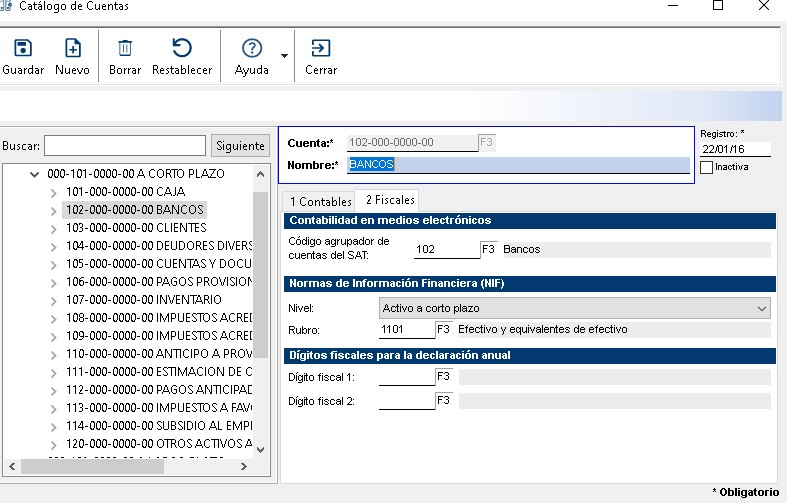Open the Nivel dropdown list

tap(762, 308)
